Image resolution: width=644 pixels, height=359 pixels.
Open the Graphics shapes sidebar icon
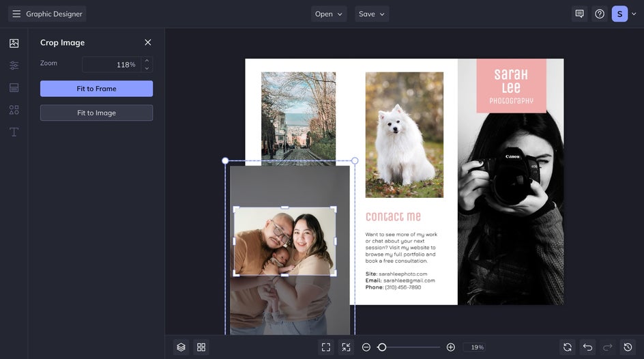(x=14, y=110)
